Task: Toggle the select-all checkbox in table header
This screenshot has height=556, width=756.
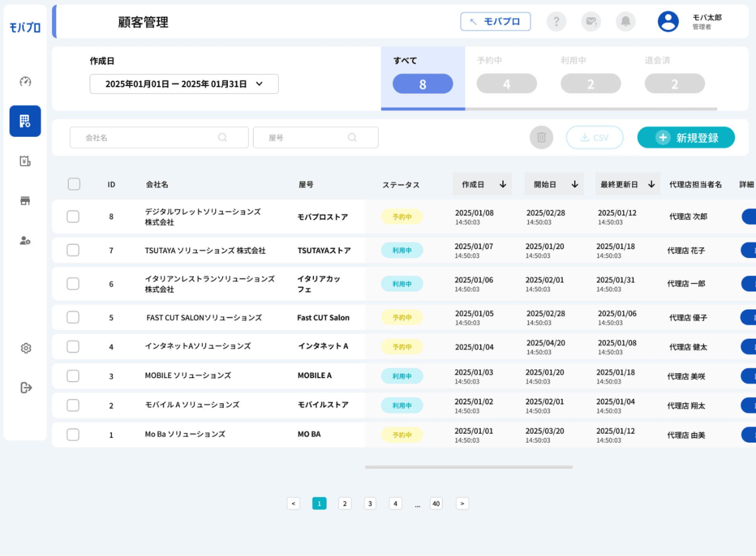Action: [74, 184]
